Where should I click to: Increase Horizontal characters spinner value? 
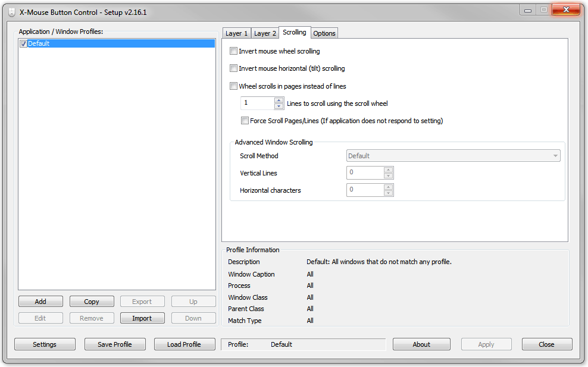tap(389, 187)
